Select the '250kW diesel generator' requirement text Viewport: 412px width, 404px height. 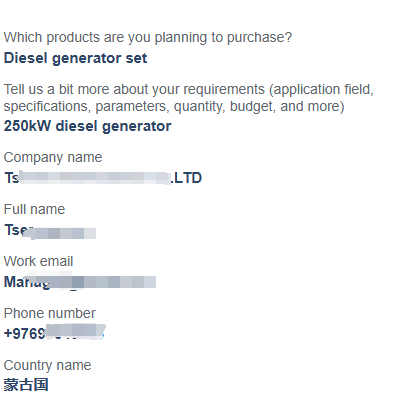[87, 126]
